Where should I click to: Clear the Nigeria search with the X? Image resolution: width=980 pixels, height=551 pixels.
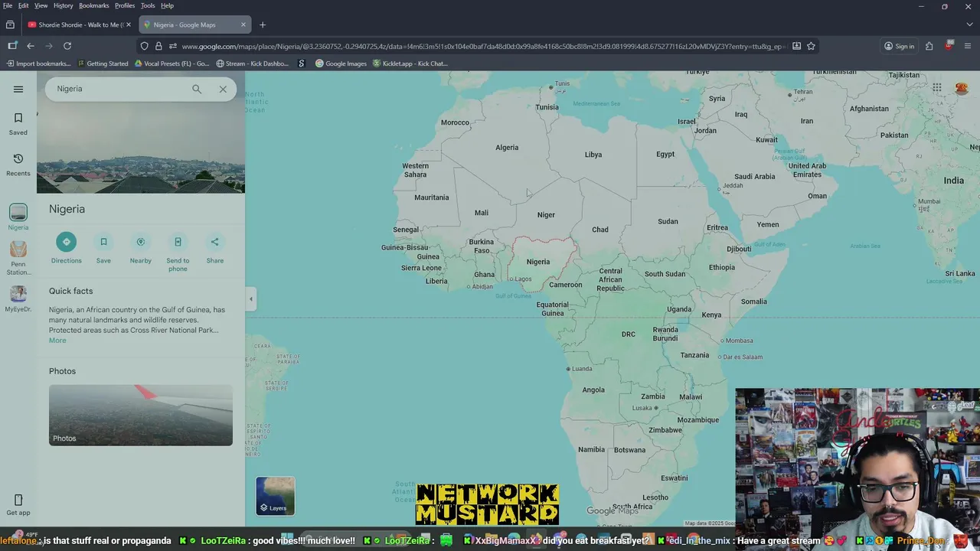click(x=223, y=89)
